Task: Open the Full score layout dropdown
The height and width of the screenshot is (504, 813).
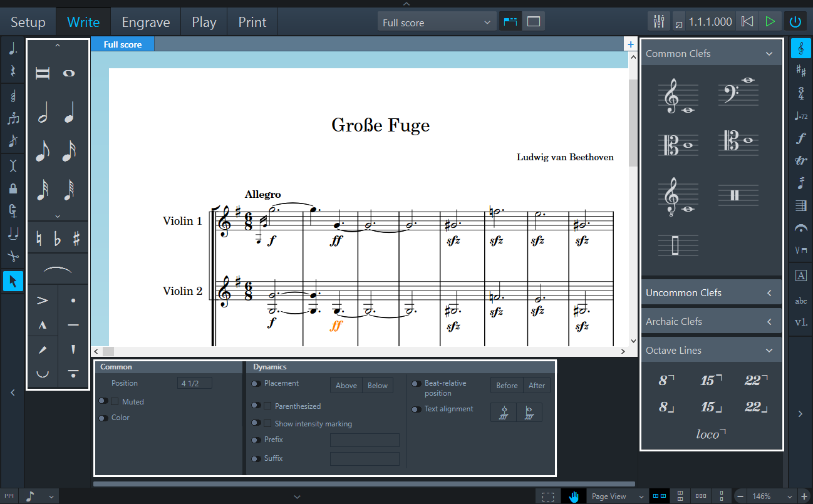Action: 437,23
